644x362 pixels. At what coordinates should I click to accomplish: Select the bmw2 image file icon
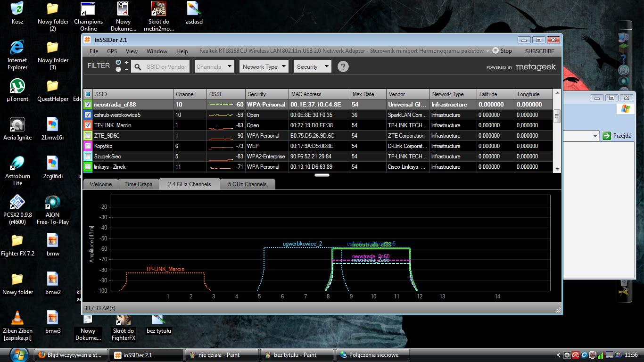pyautogui.click(x=53, y=283)
